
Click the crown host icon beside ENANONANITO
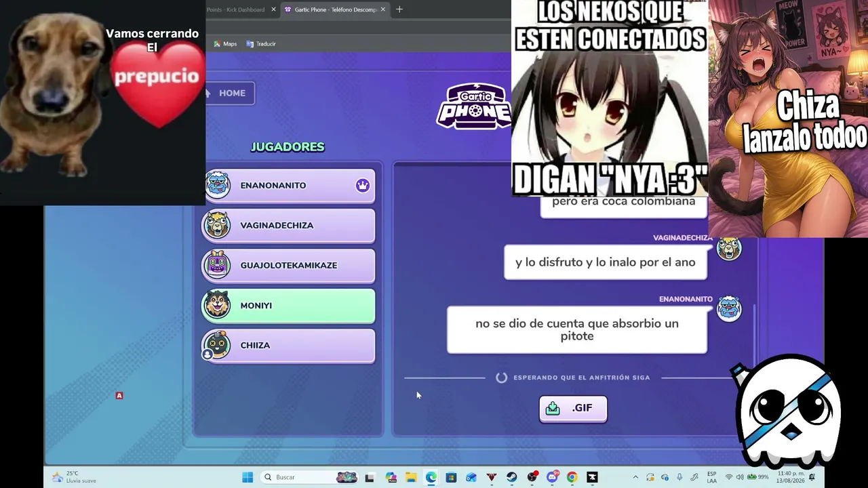pos(363,185)
